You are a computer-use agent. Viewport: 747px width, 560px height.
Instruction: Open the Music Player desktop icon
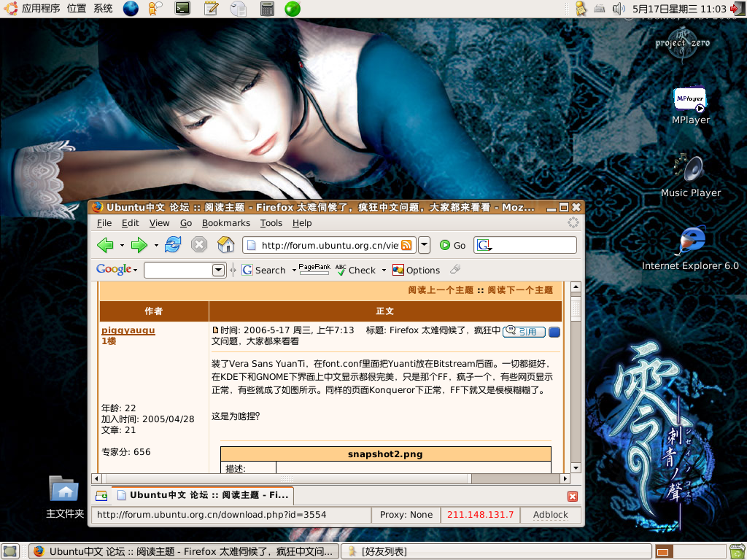click(690, 175)
